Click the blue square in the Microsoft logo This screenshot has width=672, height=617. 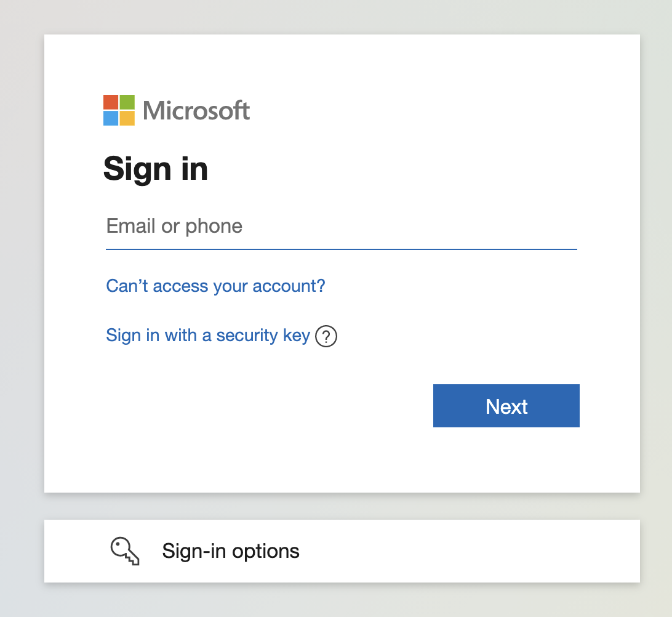point(111,118)
